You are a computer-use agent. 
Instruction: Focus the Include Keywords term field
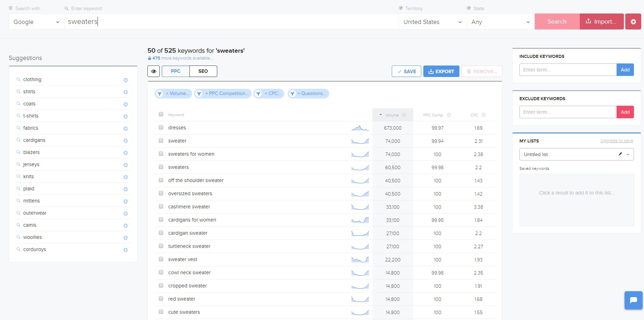568,70
